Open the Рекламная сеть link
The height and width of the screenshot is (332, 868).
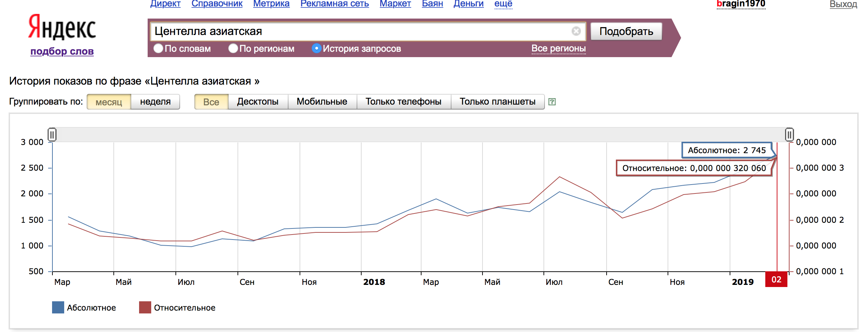(335, 4)
